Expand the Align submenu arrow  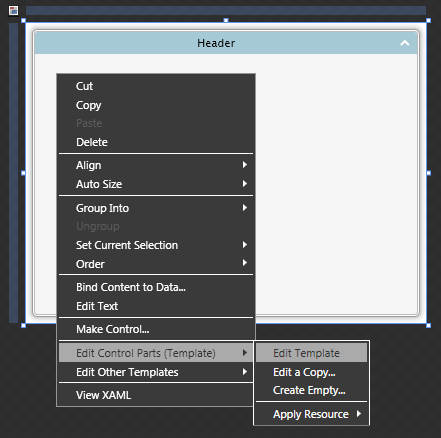click(x=245, y=165)
